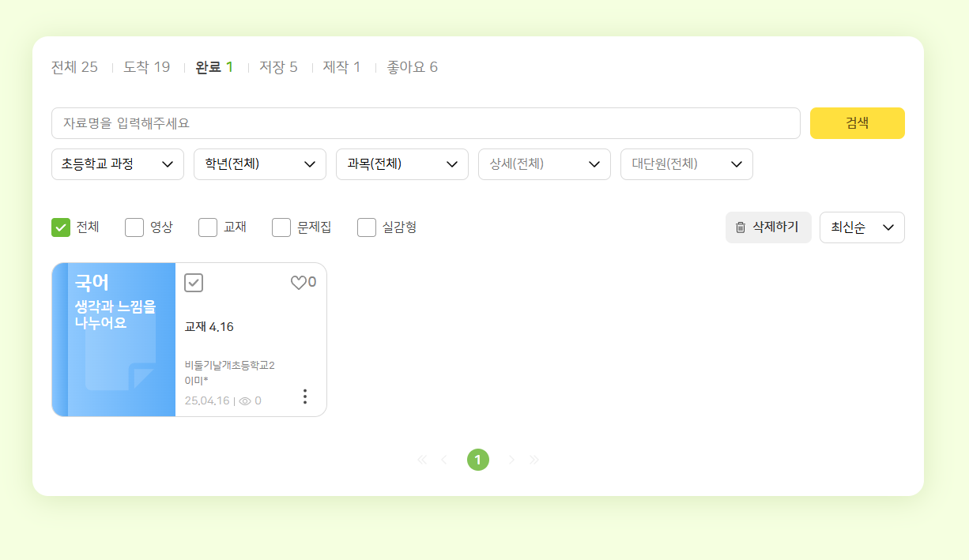Click the eye view count icon
The width and height of the screenshot is (969, 560).
point(245,401)
